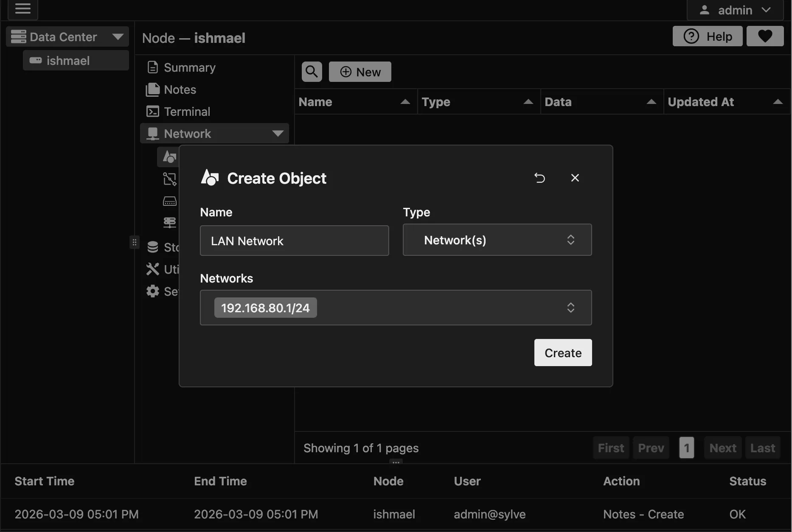Viewport: 792px width, 532px height.
Task: Click the undo arrow in Create Object dialog
Action: tap(539, 178)
